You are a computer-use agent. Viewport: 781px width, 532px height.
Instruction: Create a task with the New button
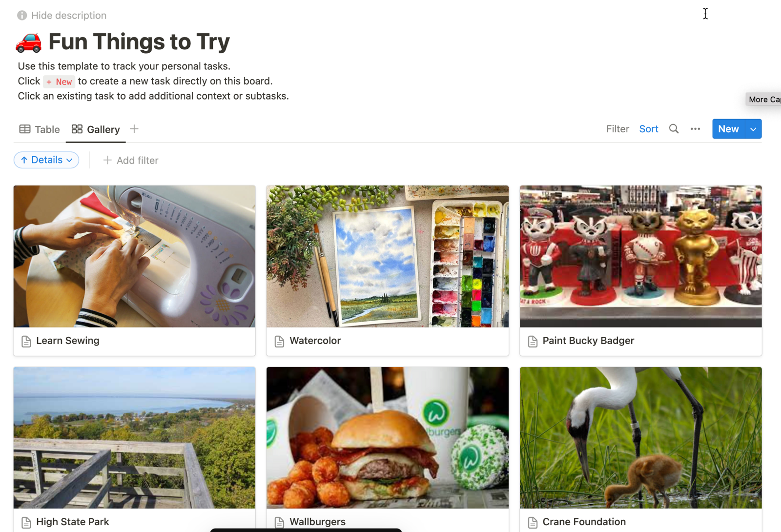[728, 129]
